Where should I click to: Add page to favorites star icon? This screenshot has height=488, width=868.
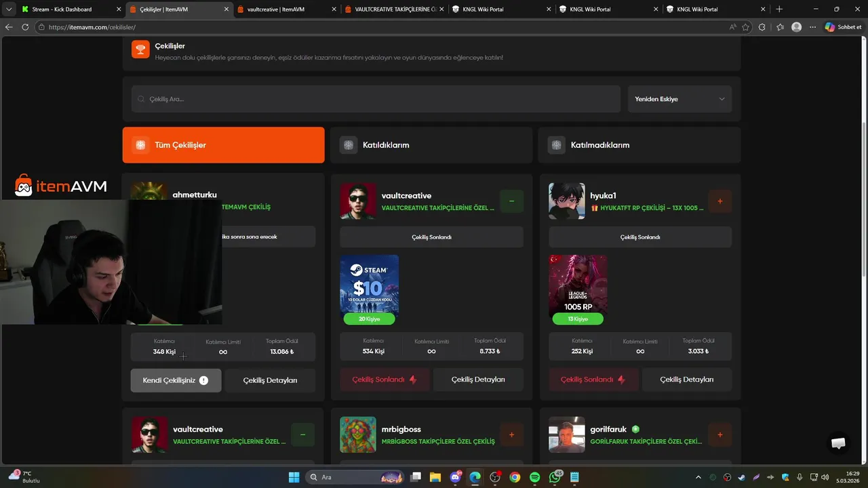746,27
